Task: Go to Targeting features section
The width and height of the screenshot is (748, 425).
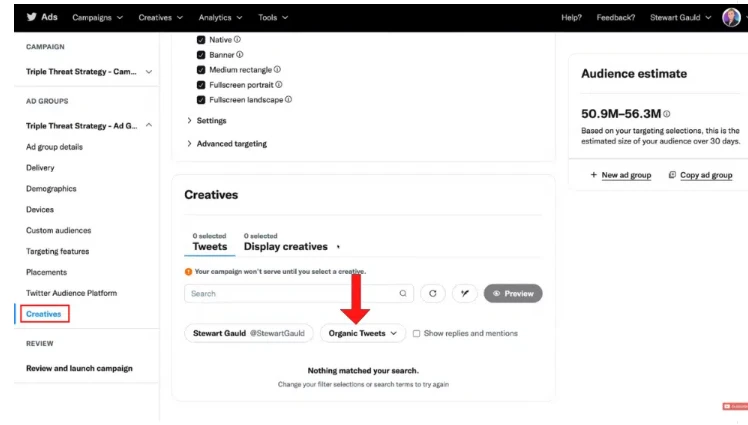Action: pos(57,251)
